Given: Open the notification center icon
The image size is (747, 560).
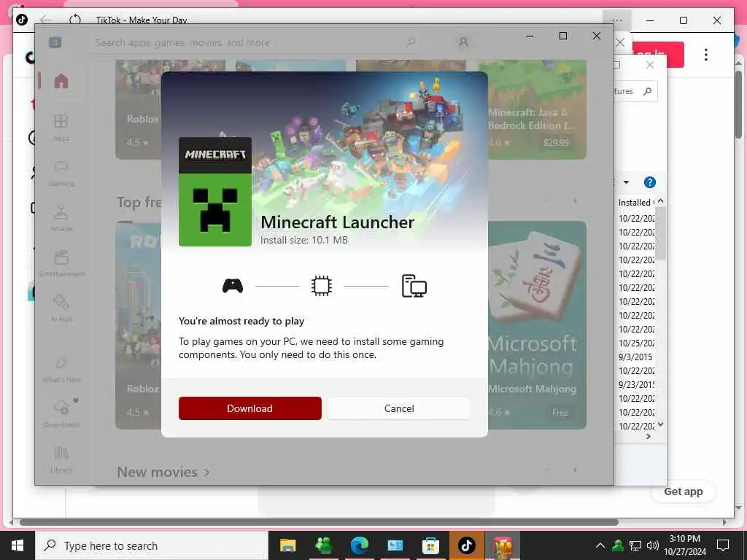Looking at the screenshot, I should point(723,545).
